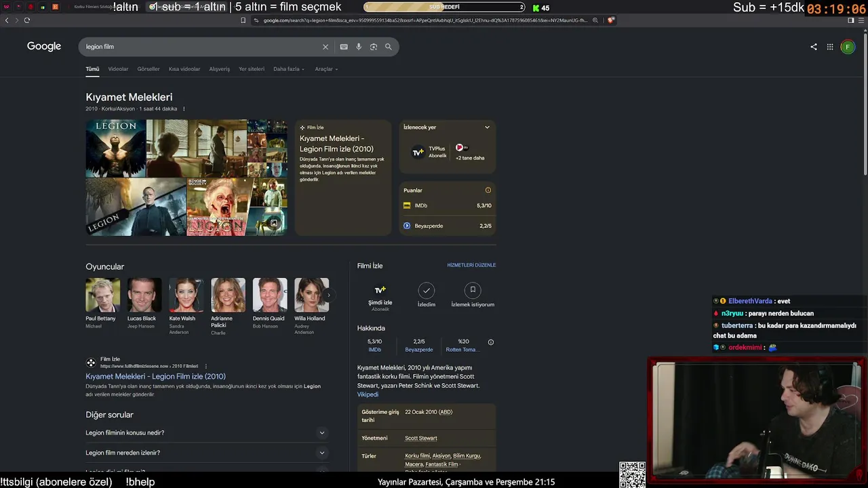Screen dimensions: 868x488
Task: Open the Kıyamet Melekleri - Legion Film izle result
Action: pos(156,377)
